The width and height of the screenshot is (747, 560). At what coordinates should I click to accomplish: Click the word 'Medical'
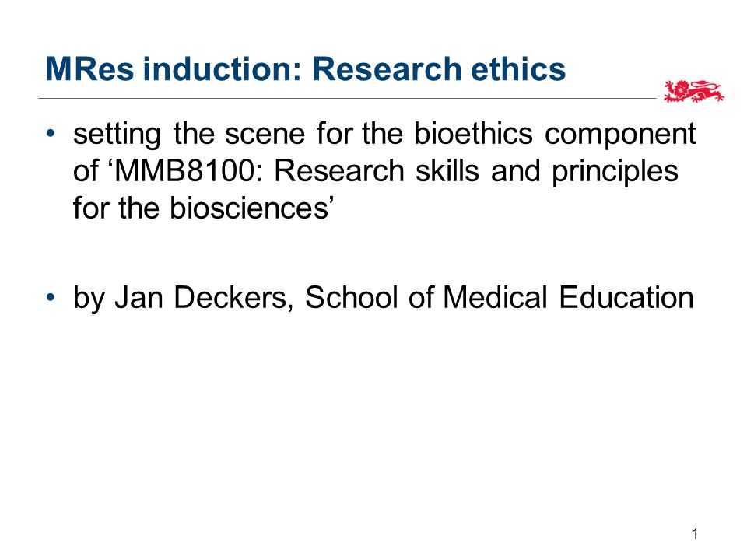(495, 298)
